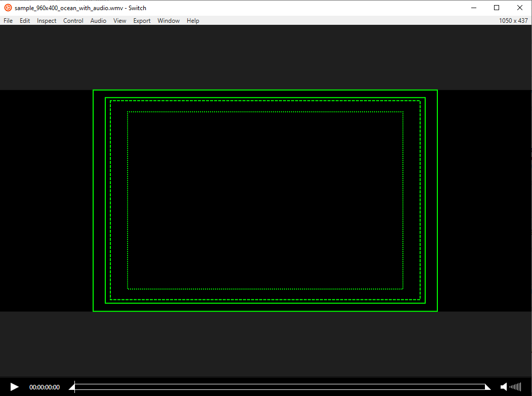Select the timecode display 00:00:00:00
Screen dimensions: 532x396
click(45, 387)
